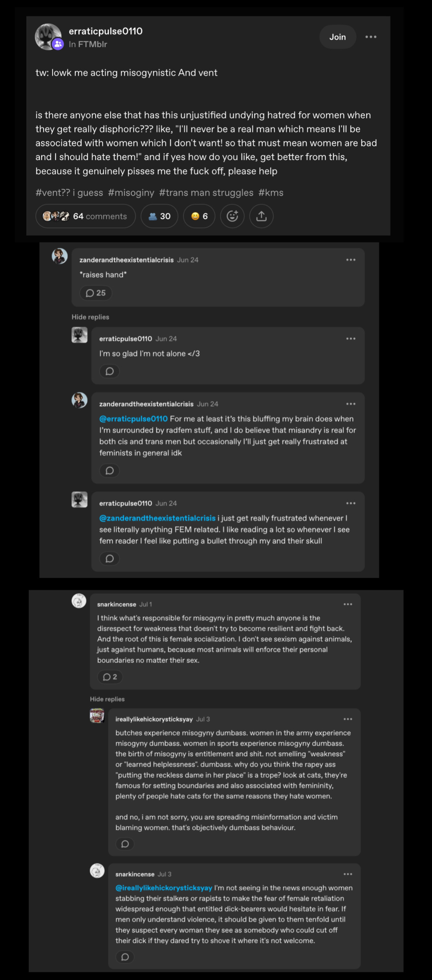This screenshot has width=432, height=980.
Task: Open the @ireallylikehickorysticksyay mention link
Action: pos(164,887)
